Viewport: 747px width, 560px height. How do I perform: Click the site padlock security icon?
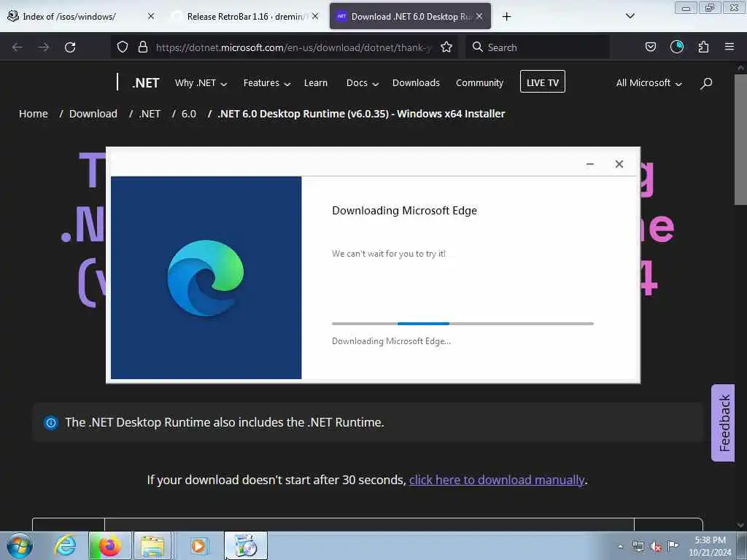coord(142,47)
